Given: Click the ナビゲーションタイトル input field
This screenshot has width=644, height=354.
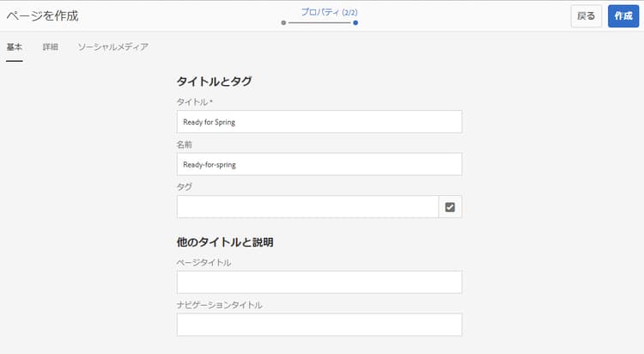Looking at the screenshot, I should pos(319,325).
